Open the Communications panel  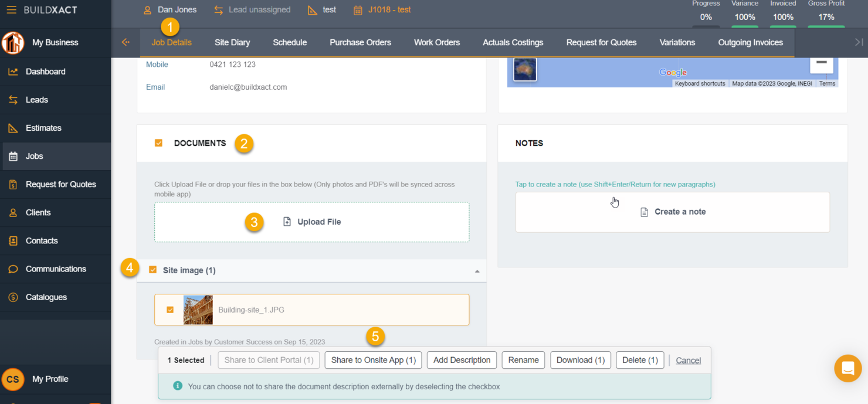pyautogui.click(x=54, y=269)
